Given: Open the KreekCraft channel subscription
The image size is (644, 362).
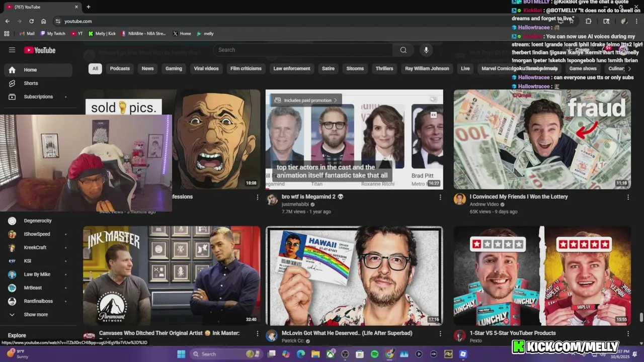Looking at the screenshot, I should tap(38, 247).
